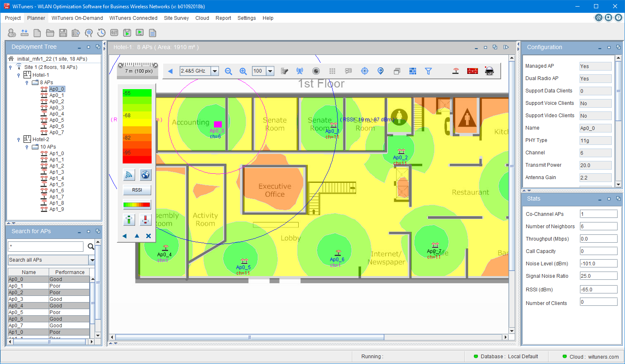The width and height of the screenshot is (625, 364).
Task: Click the Performance column header
Action: point(70,272)
